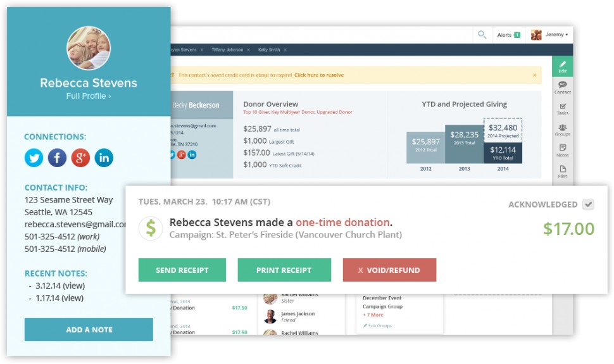Close the Bryan Stevens tab

[x=202, y=50]
